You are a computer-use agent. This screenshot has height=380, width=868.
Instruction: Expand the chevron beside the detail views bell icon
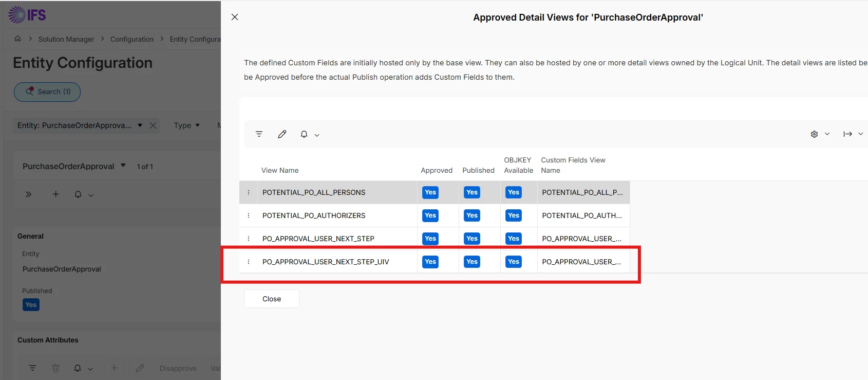[x=317, y=135]
